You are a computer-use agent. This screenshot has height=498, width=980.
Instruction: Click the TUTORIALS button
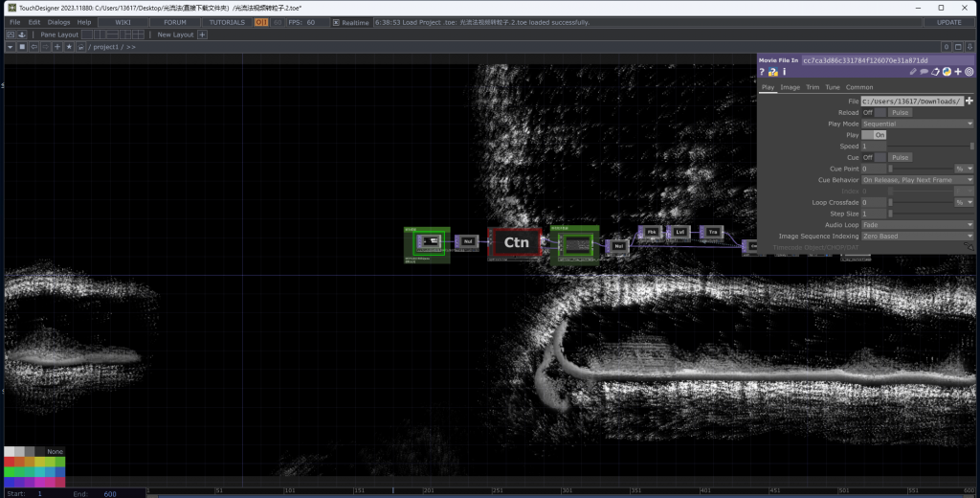[227, 22]
